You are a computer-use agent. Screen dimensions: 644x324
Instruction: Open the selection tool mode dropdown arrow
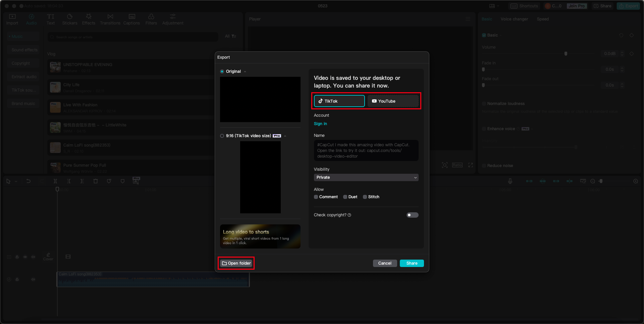pos(16,181)
